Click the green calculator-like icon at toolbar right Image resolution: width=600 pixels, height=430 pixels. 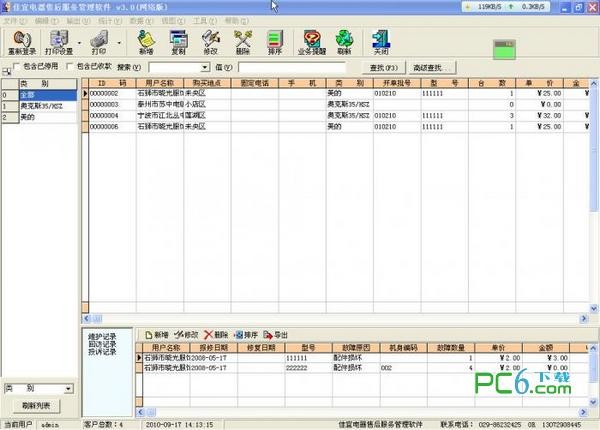tap(504, 49)
